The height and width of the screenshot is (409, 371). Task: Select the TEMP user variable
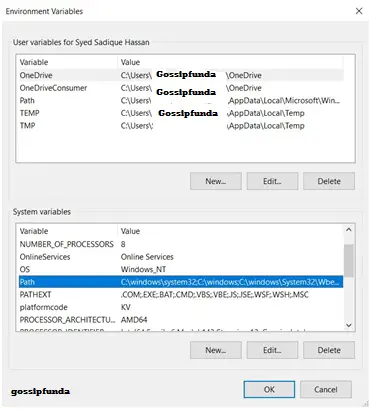[x=181, y=113]
